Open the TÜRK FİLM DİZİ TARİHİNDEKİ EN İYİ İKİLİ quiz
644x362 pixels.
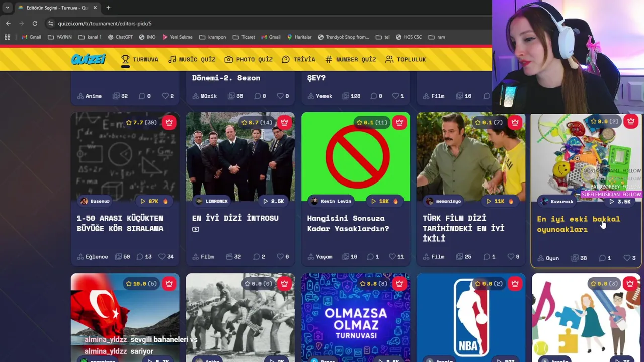pyautogui.click(x=463, y=228)
